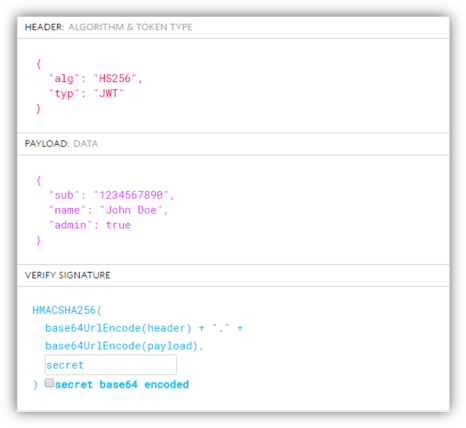Click the closing brace of header JSON
Viewport: 466px width, 428px height.
[39, 109]
